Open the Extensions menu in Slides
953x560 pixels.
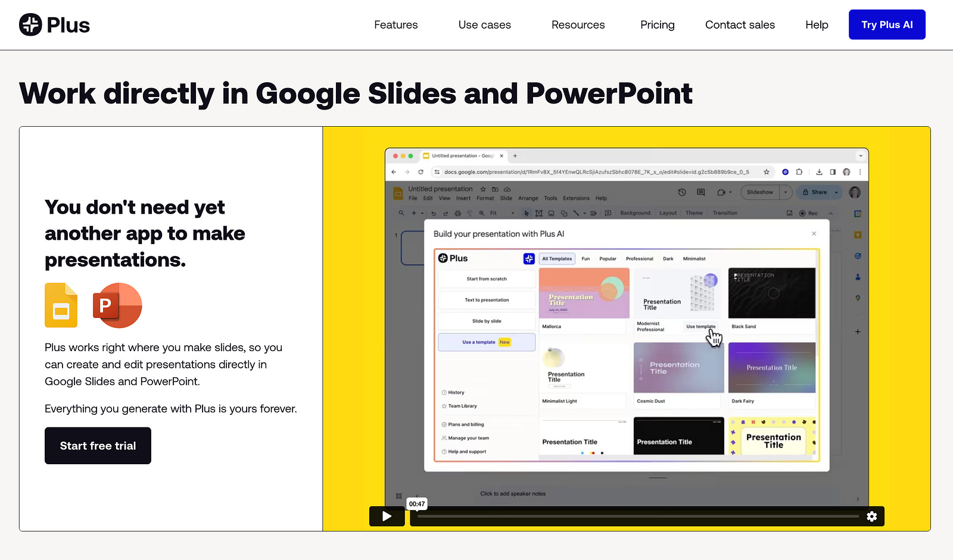click(576, 198)
